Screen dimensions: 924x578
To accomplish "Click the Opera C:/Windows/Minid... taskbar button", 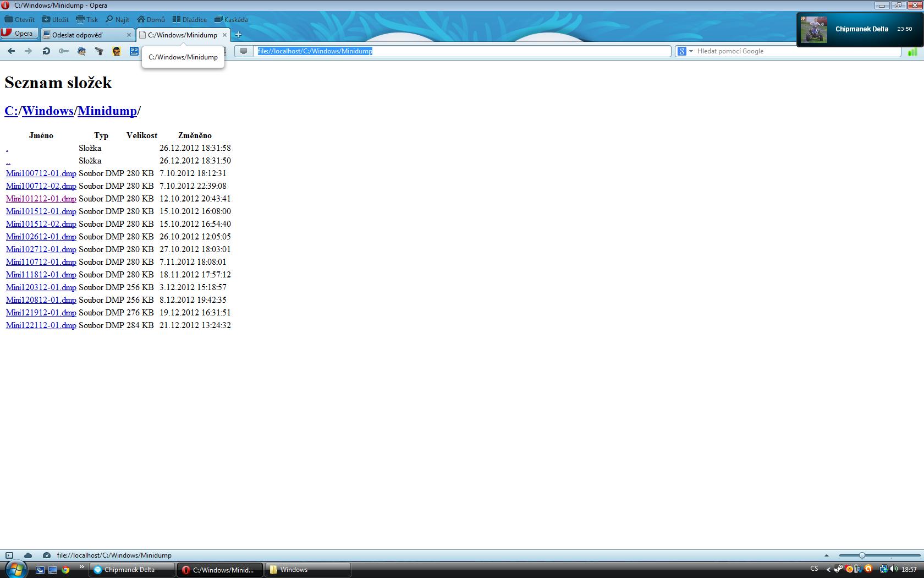I will [x=221, y=570].
